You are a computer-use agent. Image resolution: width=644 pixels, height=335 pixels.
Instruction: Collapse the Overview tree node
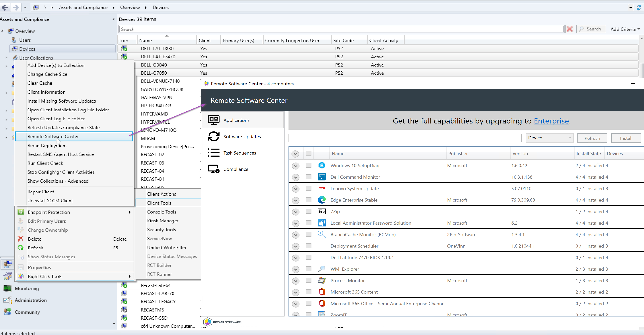[x=2, y=31]
